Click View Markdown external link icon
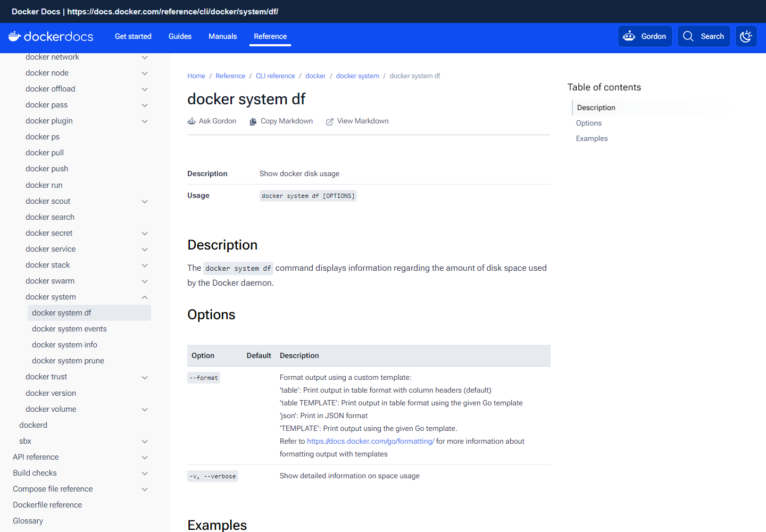The height and width of the screenshot is (532, 766). click(x=330, y=121)
